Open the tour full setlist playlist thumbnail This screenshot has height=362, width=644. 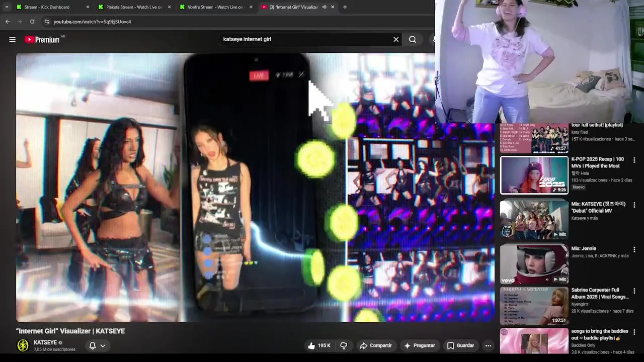534,138
